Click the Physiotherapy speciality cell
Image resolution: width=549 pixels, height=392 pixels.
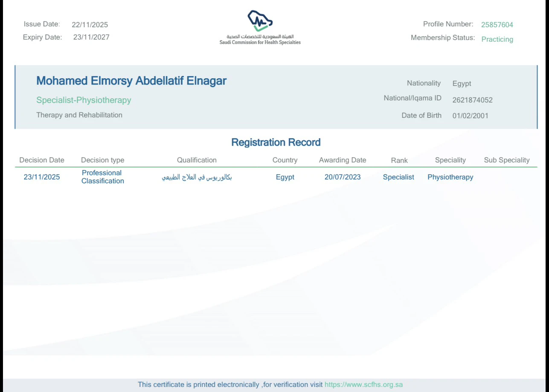[450, 177]
